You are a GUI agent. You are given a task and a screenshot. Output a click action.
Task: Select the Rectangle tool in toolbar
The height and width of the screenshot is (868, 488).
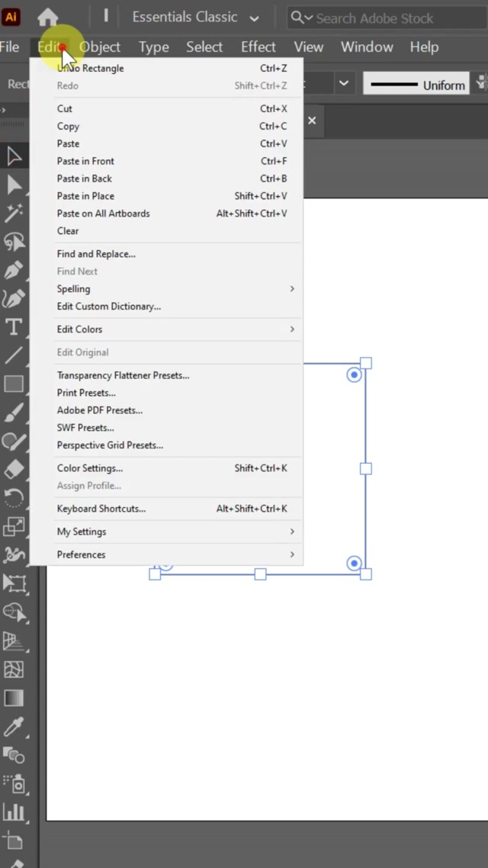(x=14, y=384)
